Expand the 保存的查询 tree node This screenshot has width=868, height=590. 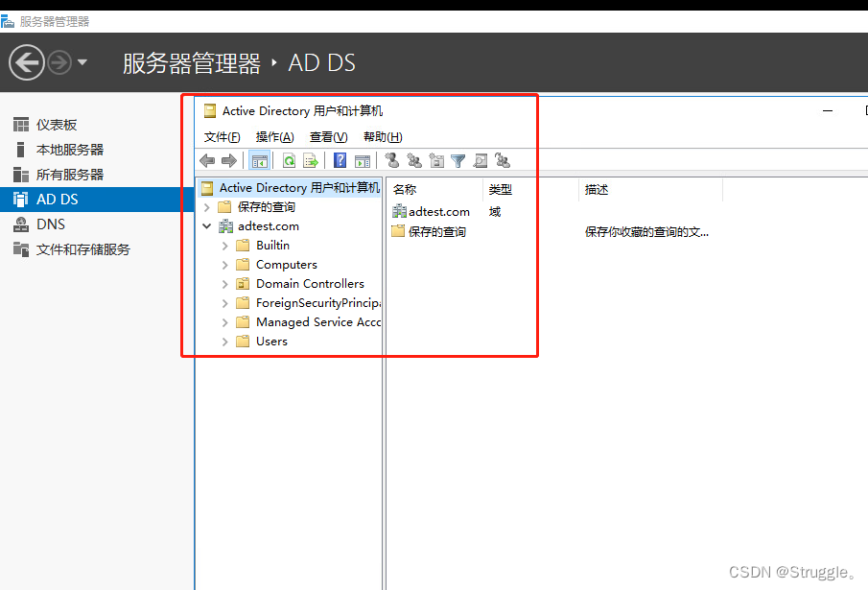click(x=207, y=207)
